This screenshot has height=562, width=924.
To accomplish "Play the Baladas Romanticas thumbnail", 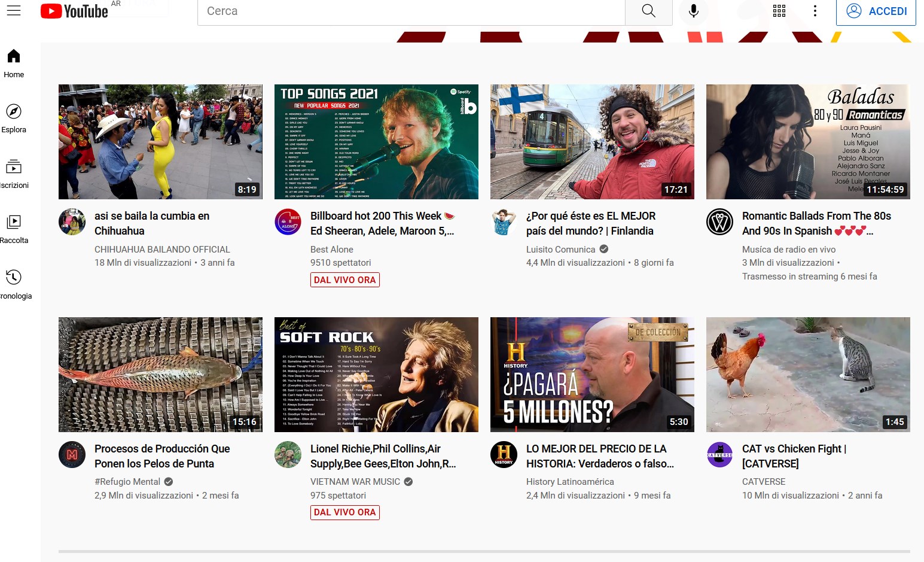I will tap(808, 142).
